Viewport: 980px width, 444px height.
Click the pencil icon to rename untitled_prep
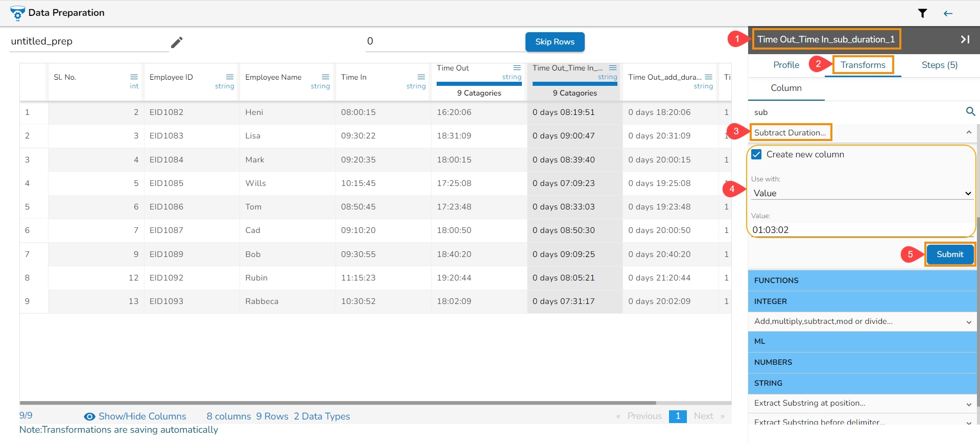pos(177,42)
